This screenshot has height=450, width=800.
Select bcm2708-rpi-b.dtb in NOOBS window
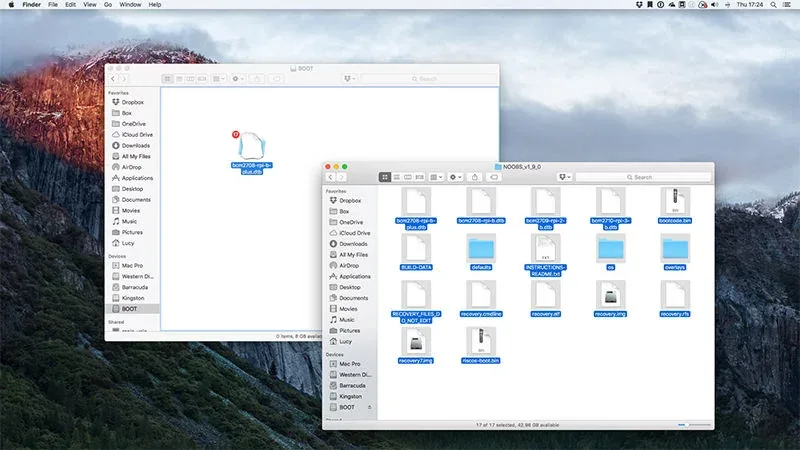point(481,201)
